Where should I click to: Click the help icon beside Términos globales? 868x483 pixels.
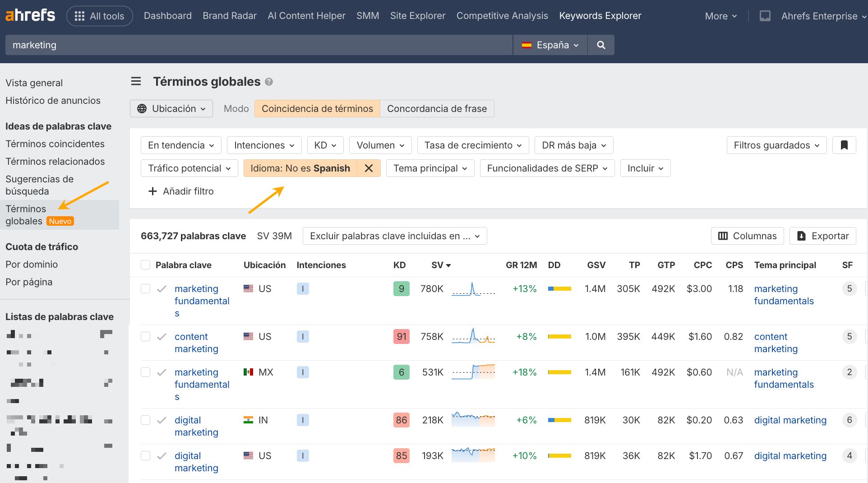269,82
